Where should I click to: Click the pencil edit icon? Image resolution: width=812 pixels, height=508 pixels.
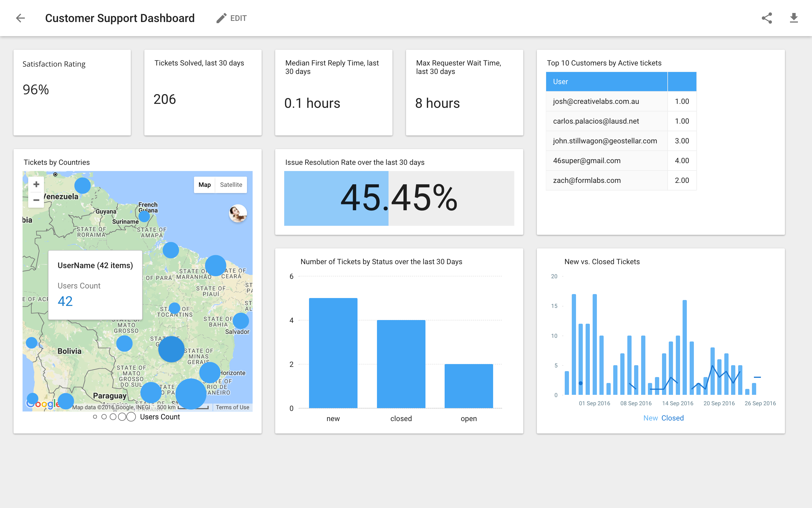(221, 18)
